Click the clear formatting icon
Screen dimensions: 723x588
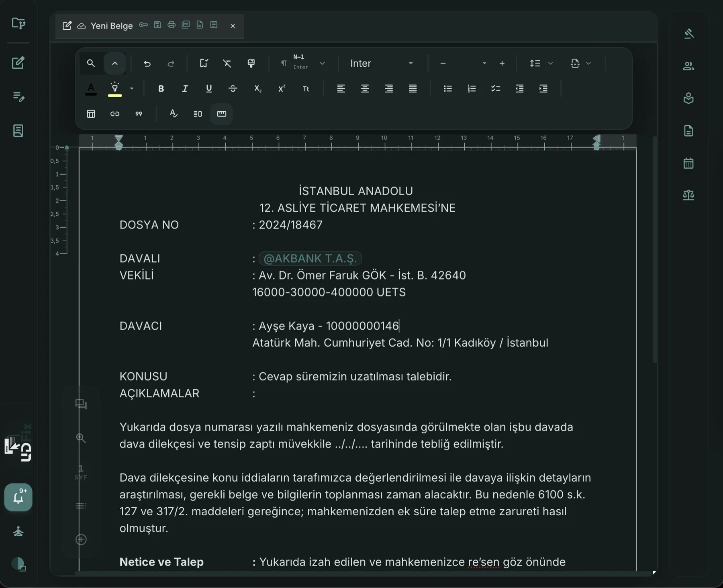pyautogui.click(x=227, y=63)
